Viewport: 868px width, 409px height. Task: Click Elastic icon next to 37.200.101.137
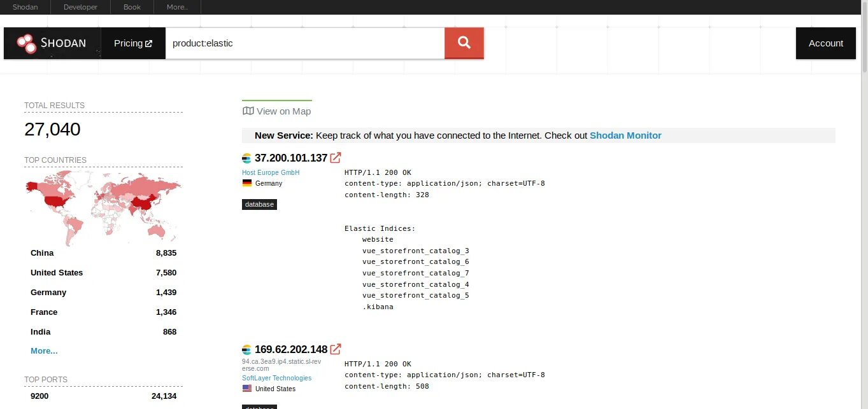pyautogui.click(x=247, y=158)
